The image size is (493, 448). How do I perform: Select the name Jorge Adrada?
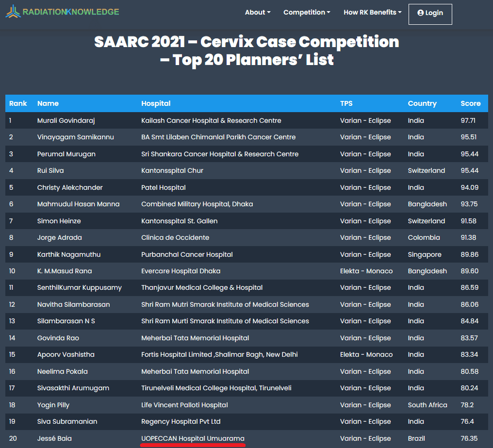(x=59, y=237)
